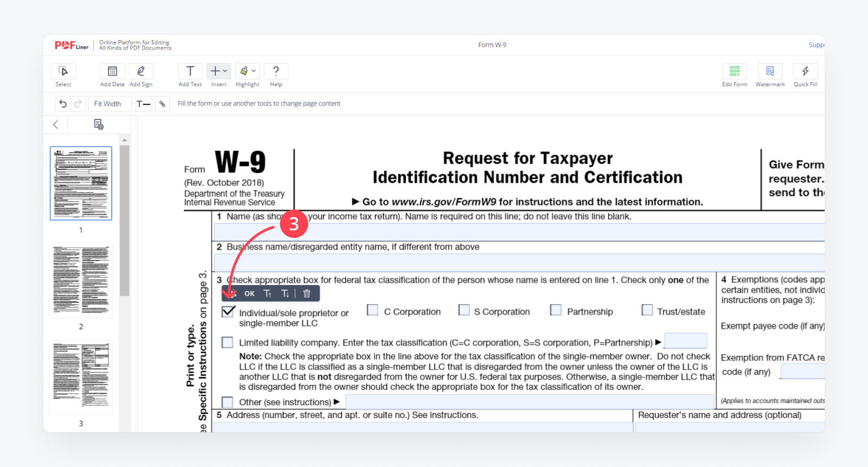The width and height of the screenshot is (868, 467).
Task: Open page 3 thumbnail
Action: point(81,377)
